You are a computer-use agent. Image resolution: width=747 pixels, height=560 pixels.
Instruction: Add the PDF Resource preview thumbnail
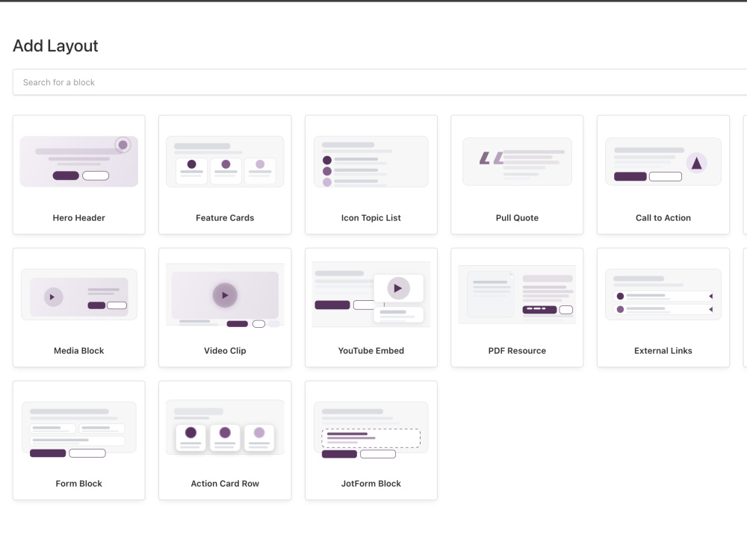coord(517,294)
